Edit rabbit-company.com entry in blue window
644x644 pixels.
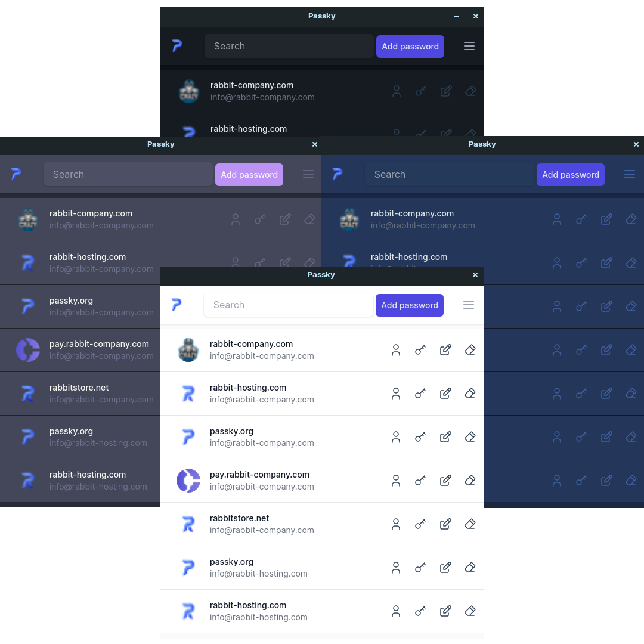click(x=606, y=219)
